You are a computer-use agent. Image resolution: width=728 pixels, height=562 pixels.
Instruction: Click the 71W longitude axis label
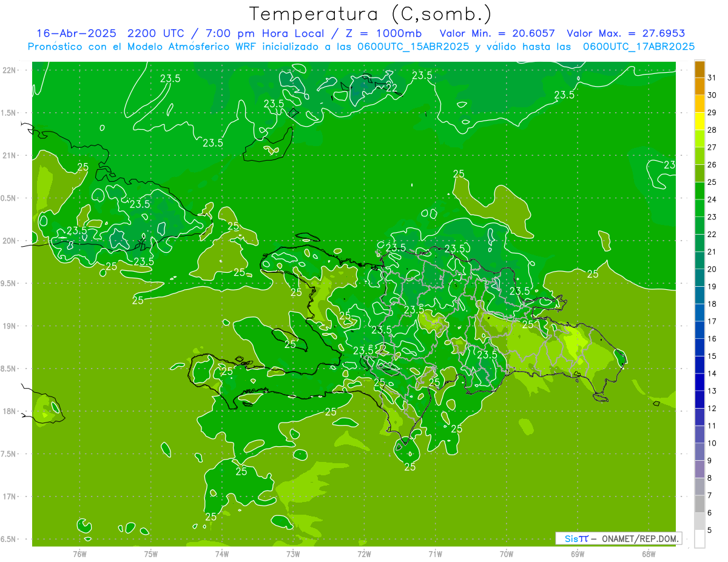click(435, 554)
